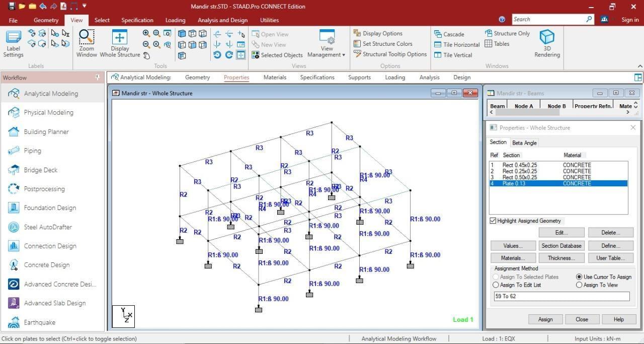Click Property Refn. column header

tap(594, 106)
